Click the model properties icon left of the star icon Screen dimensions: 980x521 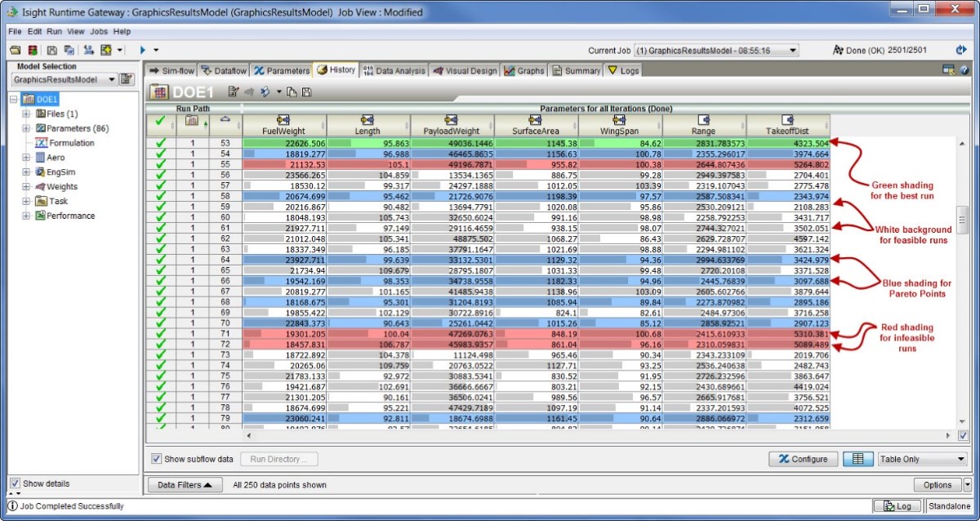click(x=88, y=50)
